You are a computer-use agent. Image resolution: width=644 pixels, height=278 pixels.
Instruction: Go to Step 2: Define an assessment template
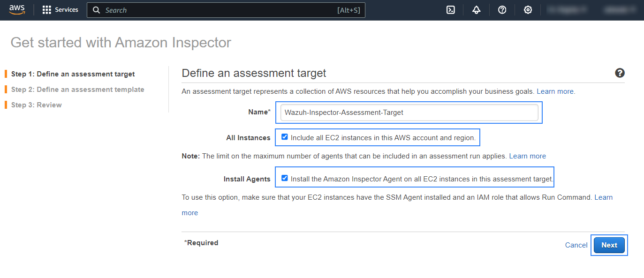pyautogui.click(x=77, y=90)
